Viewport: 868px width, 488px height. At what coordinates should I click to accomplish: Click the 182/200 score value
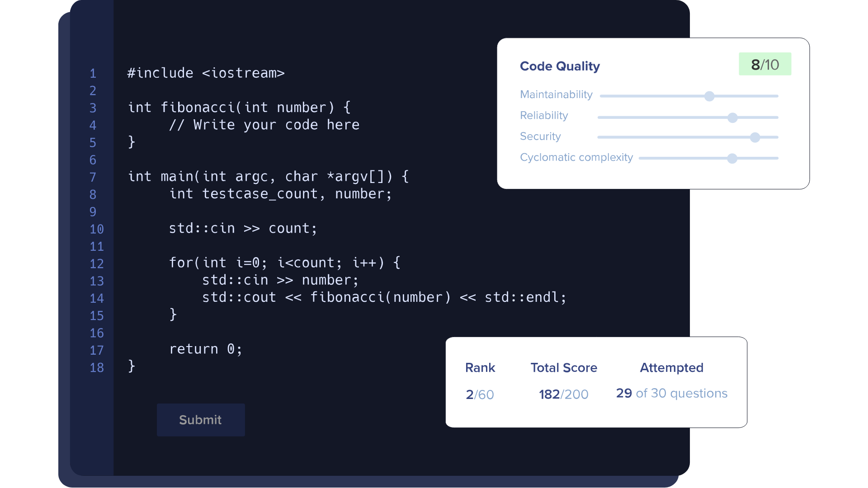tap(564, 394)
